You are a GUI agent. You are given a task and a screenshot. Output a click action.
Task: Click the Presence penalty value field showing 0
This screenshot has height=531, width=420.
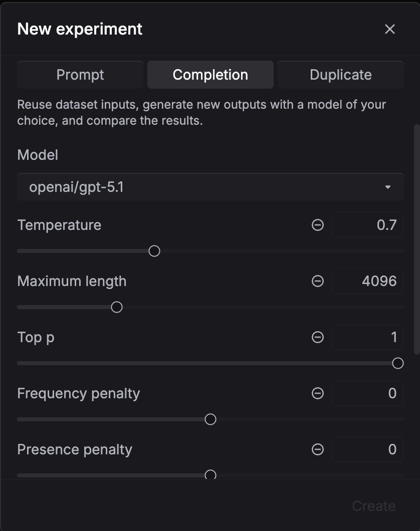pyautogui.click(x=367, y=450)
